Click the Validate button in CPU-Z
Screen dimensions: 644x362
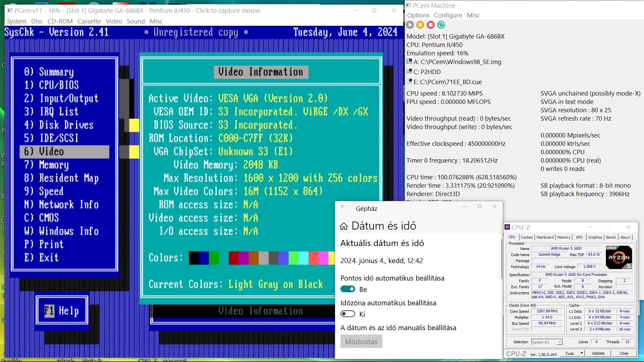[x=598, y=353]
